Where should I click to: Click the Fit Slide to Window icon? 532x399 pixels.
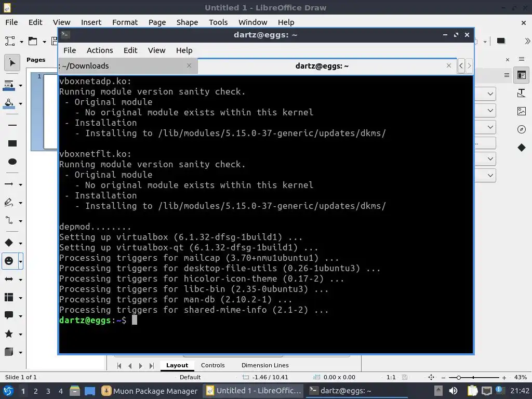[x=431, y=377]
